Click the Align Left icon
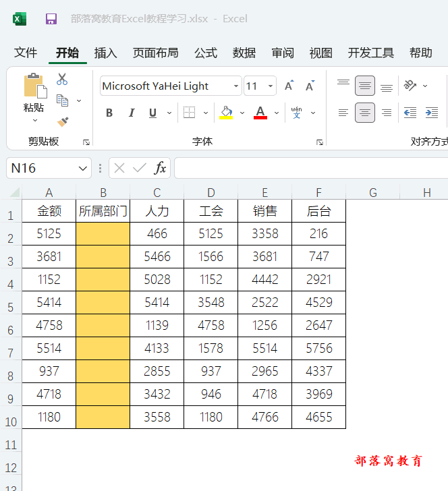 coord(343,113)
